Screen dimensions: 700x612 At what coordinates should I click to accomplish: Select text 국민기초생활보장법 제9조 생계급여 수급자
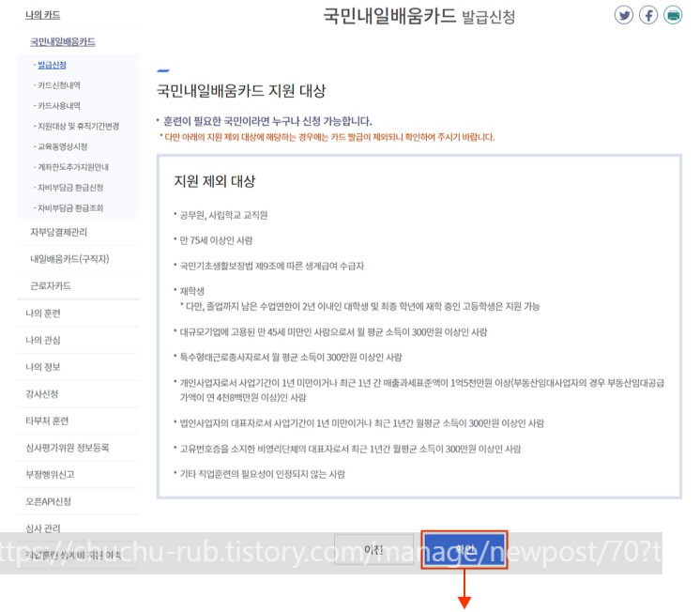(x=272, y=267)
